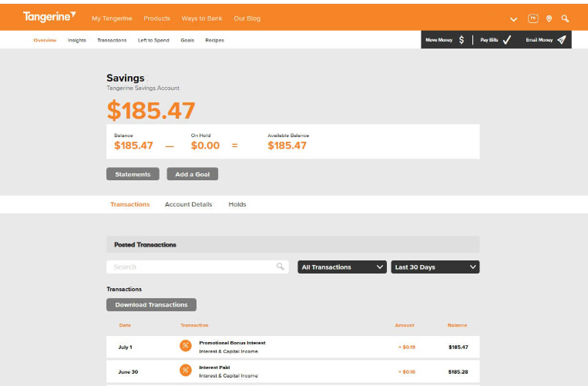Select the Overview tab
588x386 pixels.
45,40
